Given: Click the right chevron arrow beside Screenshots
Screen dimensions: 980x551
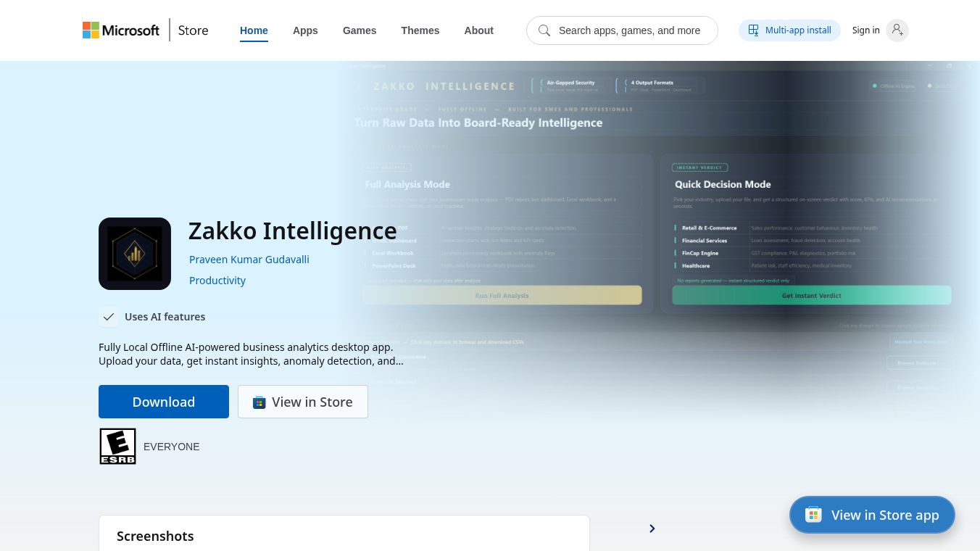Looking at the screenshot, I should pos(652,529).
